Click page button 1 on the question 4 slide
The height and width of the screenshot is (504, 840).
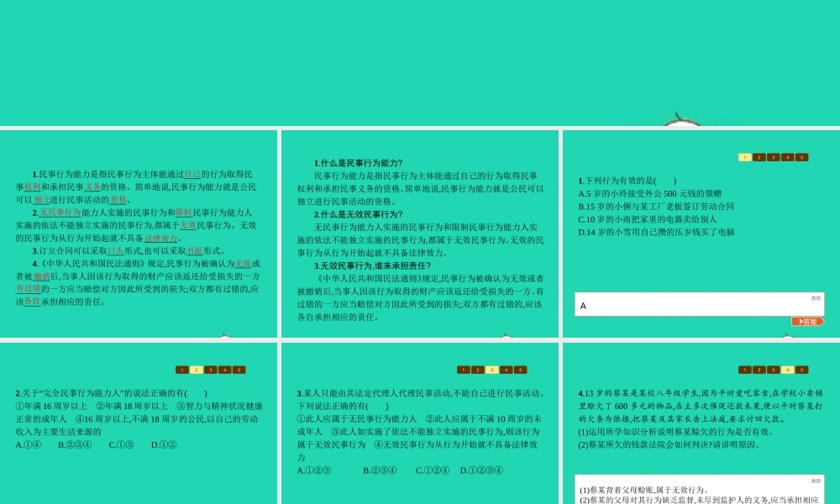coord(744,370)
